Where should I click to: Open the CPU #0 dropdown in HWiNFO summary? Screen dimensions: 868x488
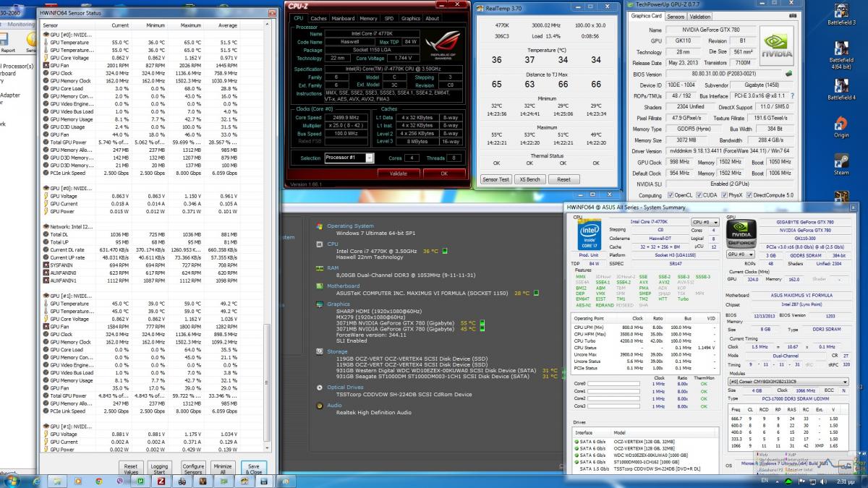(x=705, y=222)
